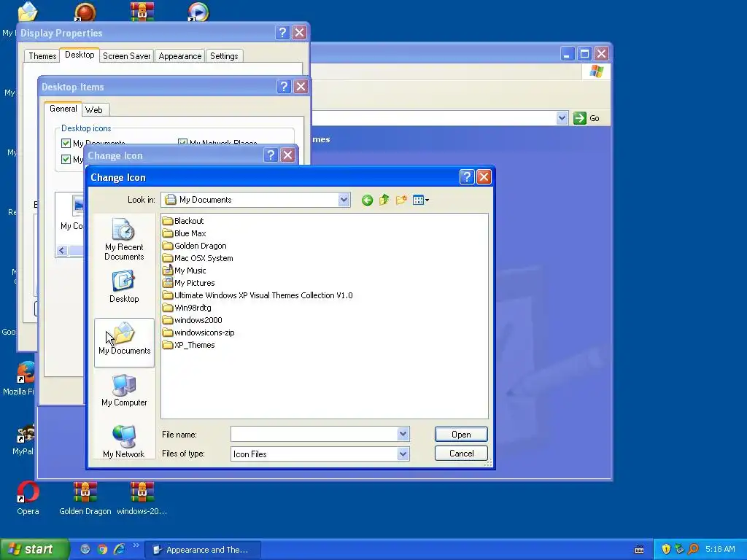747x560 pixels.
Task: Select the Blue Max folder
Action: pyautogui.click(x=184, y=233)
